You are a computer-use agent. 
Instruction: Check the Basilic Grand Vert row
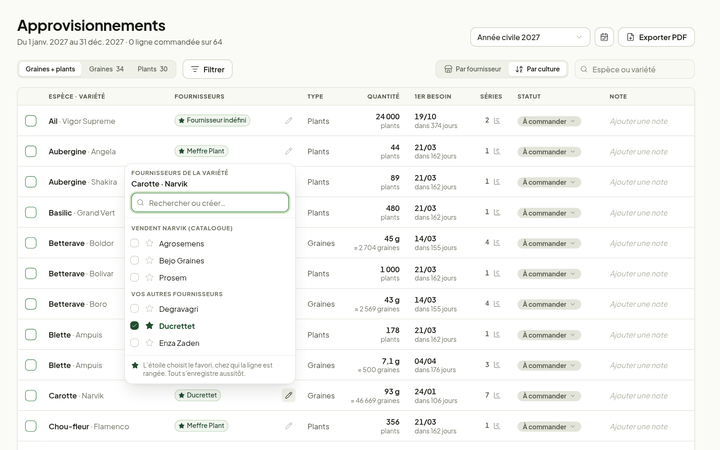pyautogui.click(x=31, y=212)
